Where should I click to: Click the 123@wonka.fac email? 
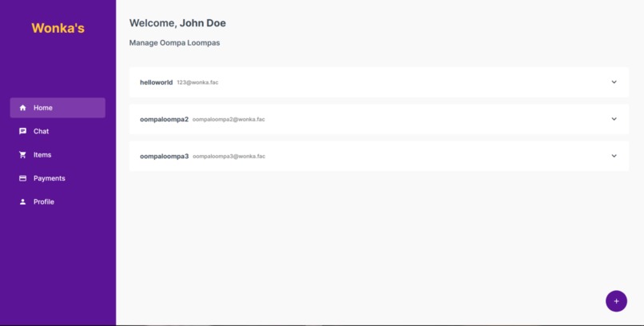pyautogui.click(x=197, y=82)
